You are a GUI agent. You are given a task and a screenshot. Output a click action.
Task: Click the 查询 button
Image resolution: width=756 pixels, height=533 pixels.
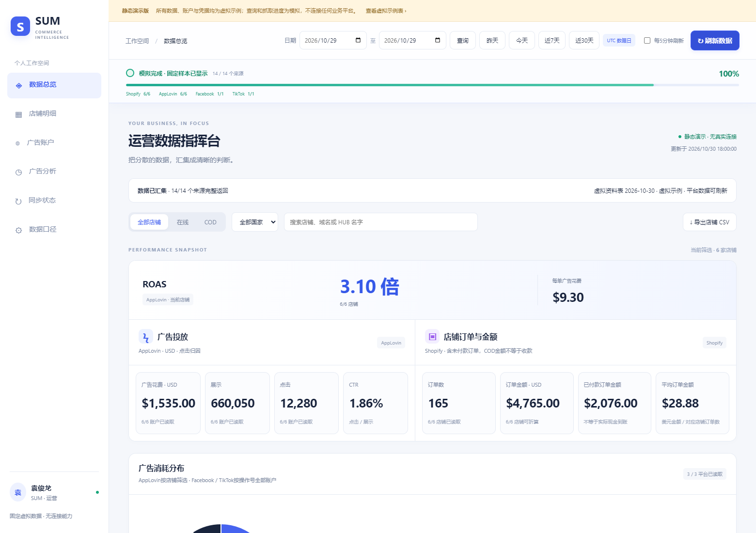463,40
